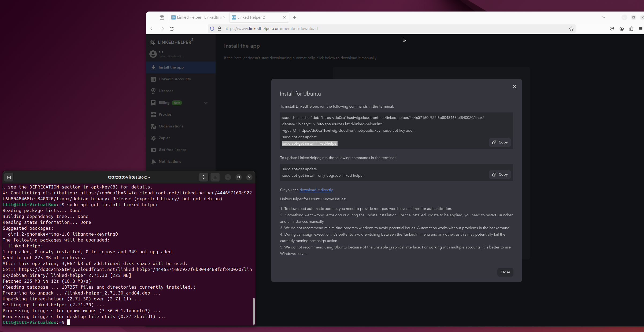The width and height of the screenshot is (644, 332).
Task: Click highlighted sudo apt-get install linked-helper text
Action: coord(310,144)
